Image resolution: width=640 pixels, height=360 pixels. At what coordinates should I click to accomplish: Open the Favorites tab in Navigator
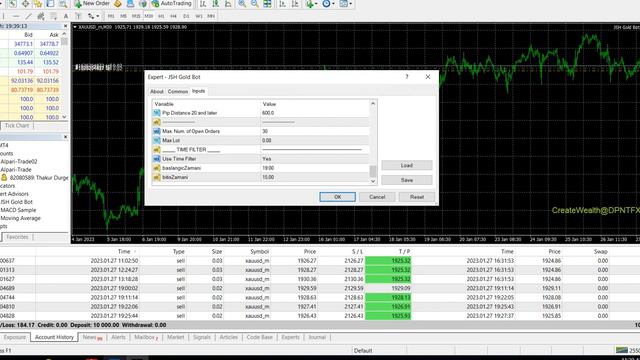tap(17, 237)
